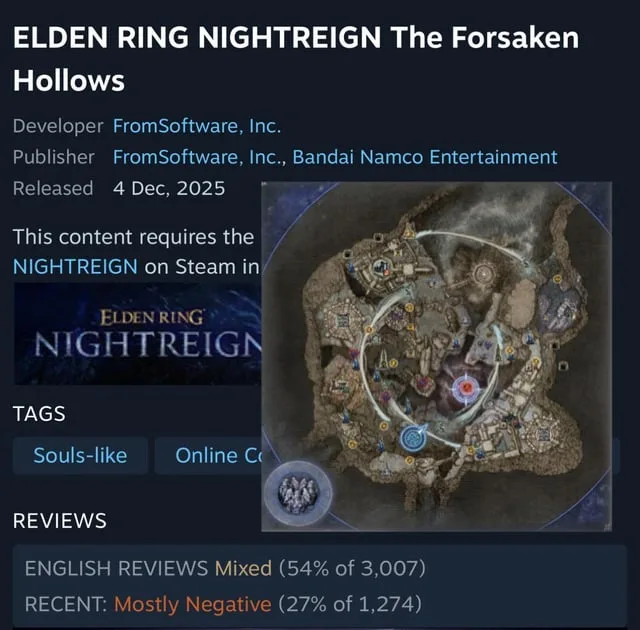Screen dimensions: 640x630
Task: Select the blue spiral marker on the map
Action: click(x=413, y=437)
